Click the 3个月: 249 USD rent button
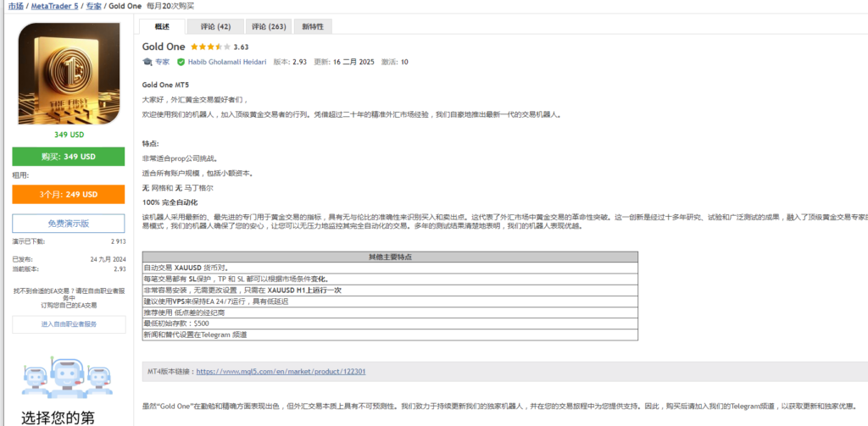Image resolution: width=868 pixels, height=426 pixels. [x=69, y=194]
